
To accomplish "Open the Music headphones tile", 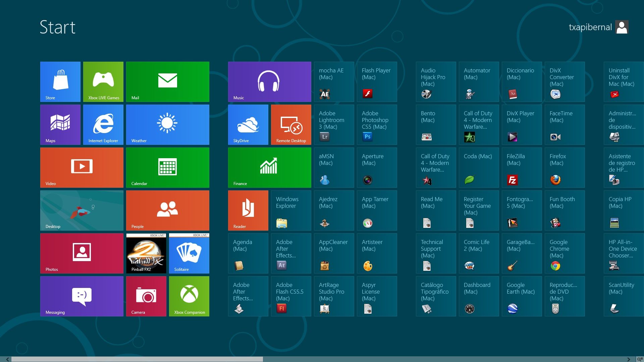I will click(269, 81).
